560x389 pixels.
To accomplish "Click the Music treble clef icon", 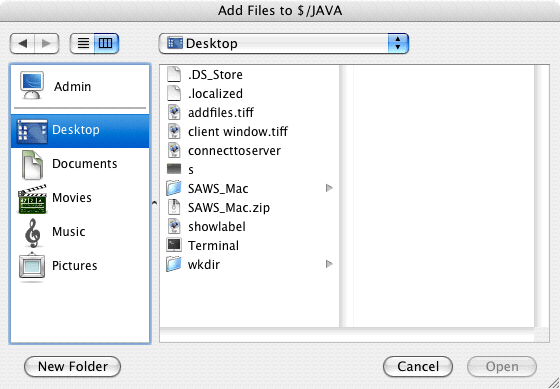I will click(32, 233).
